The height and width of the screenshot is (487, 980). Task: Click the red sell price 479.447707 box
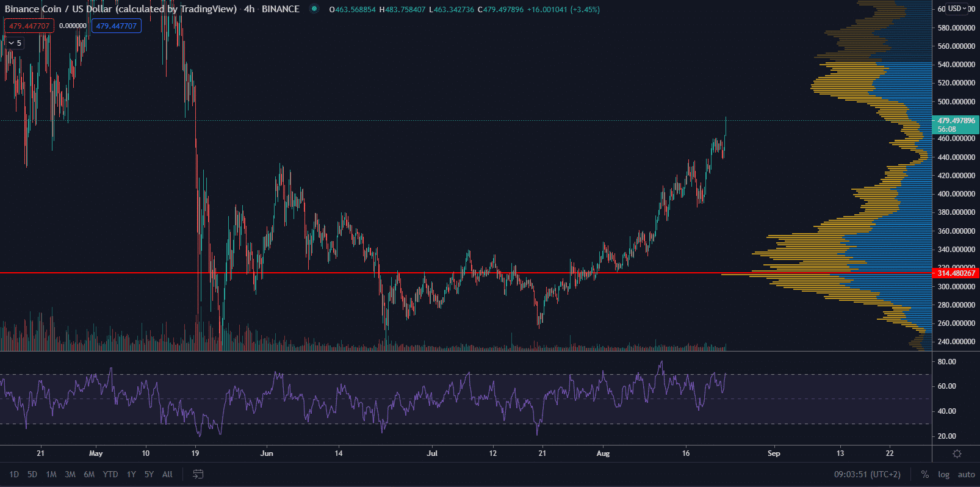[x=29, y=26]
